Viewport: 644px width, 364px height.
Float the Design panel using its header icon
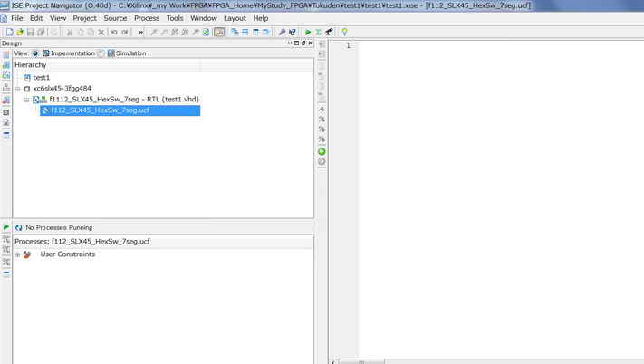click(303, 43)
